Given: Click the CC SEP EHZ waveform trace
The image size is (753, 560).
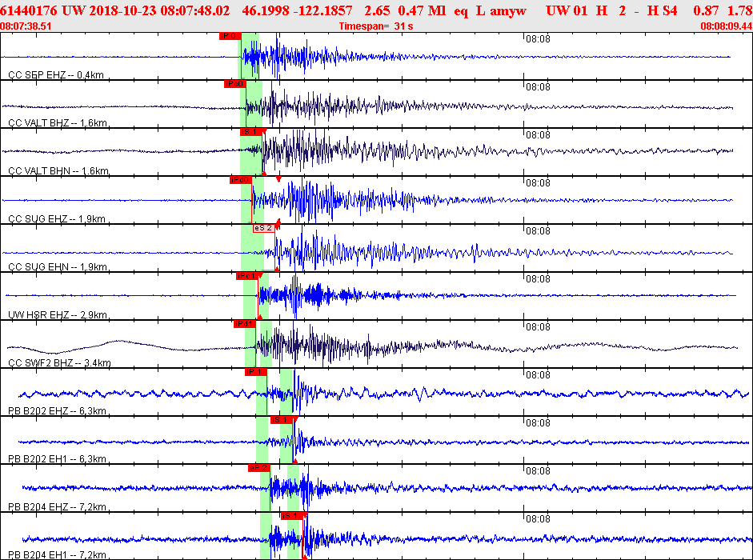Looking at the screenshot, I should coord(365,57).
